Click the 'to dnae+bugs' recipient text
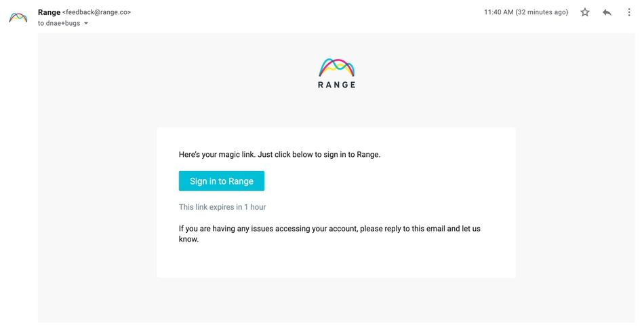Screen dimensions: 644x336 coord(59,24)
